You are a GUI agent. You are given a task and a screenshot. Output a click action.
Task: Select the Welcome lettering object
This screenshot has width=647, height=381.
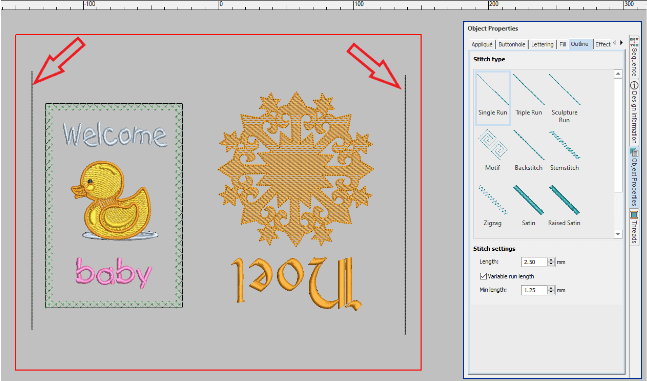click(x=115, y=134)
